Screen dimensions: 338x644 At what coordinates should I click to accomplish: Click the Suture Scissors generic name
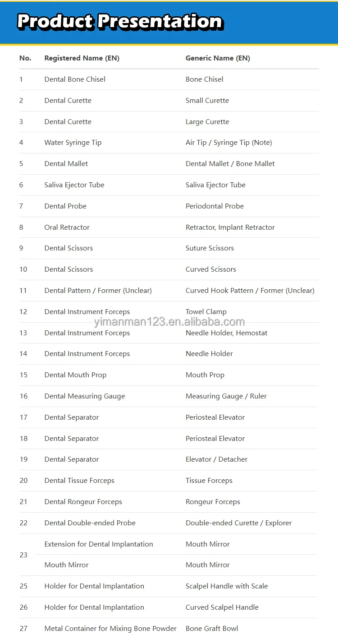(210, 248)
